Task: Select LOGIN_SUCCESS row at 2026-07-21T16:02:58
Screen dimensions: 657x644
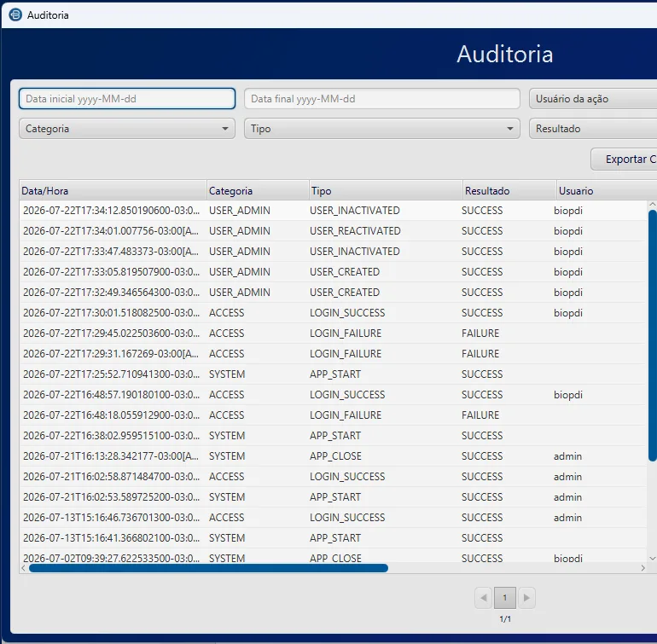Action: point(332,477)
